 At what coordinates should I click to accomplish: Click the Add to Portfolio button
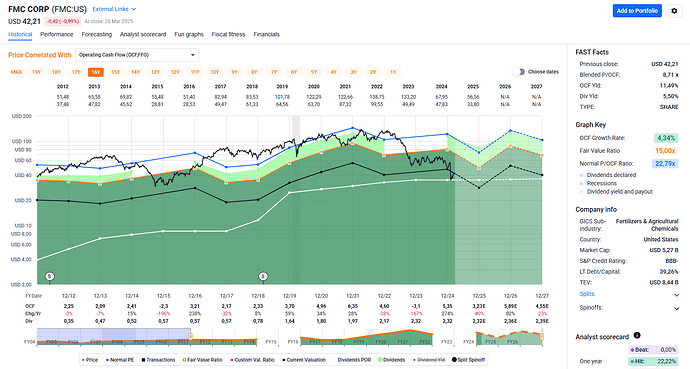tap(637, 11)
